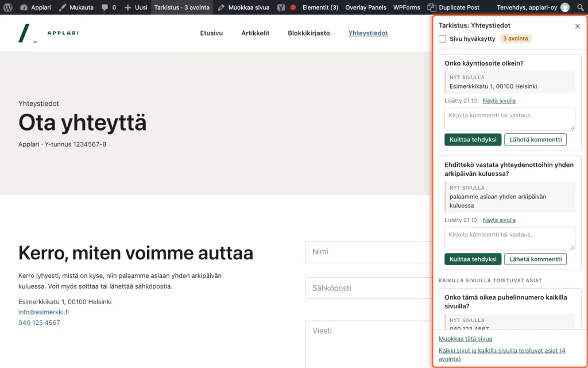588x368 pixels.
Task: Open Artikkelit in site navigation
Action: (256, 33)
